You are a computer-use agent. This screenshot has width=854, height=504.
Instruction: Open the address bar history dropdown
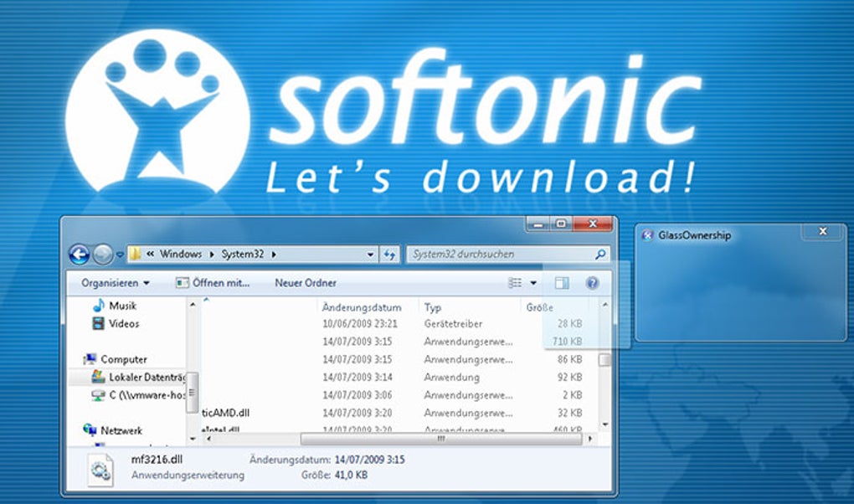(x=370, y=255)
